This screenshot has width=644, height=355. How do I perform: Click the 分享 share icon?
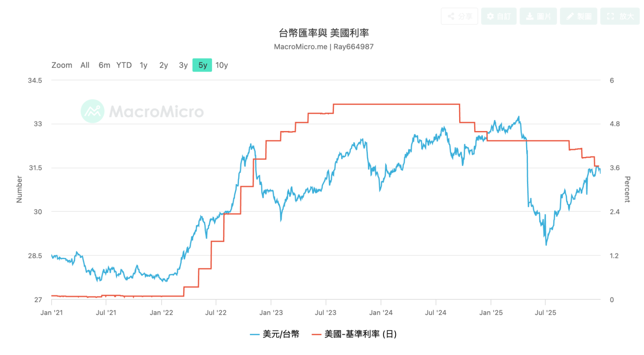coord(451,16)
